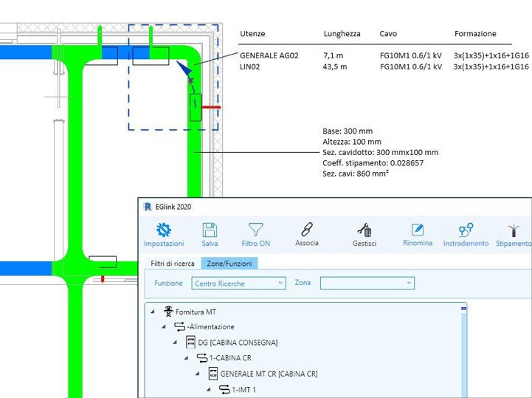
Task: Select the Fornitura MT pylon icon
Action: 168,312
